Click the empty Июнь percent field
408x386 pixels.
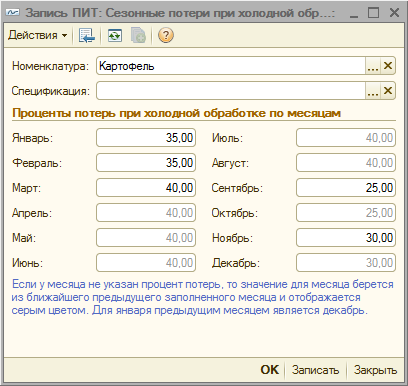(x=146, y=263)
